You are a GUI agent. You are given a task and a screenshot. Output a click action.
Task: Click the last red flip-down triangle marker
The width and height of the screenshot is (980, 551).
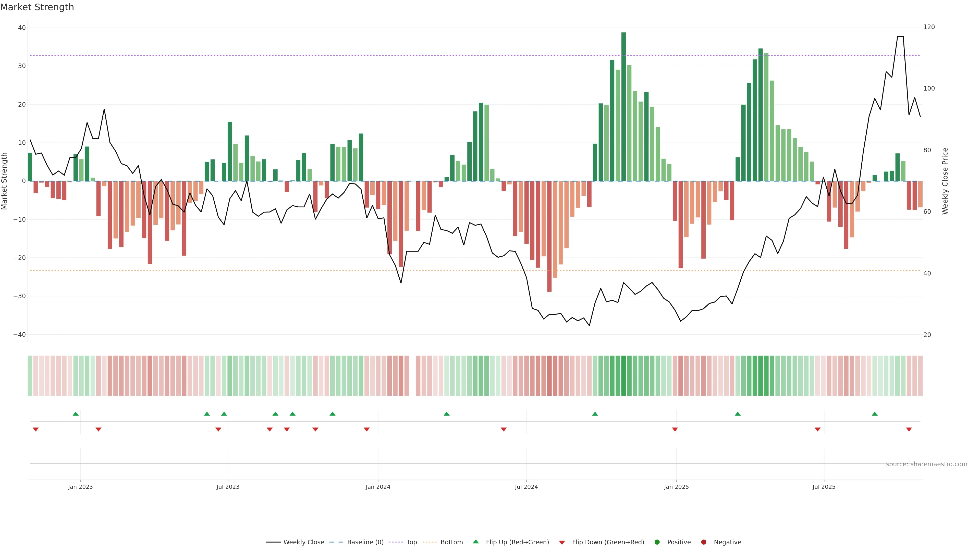click(x=909, y=429)
